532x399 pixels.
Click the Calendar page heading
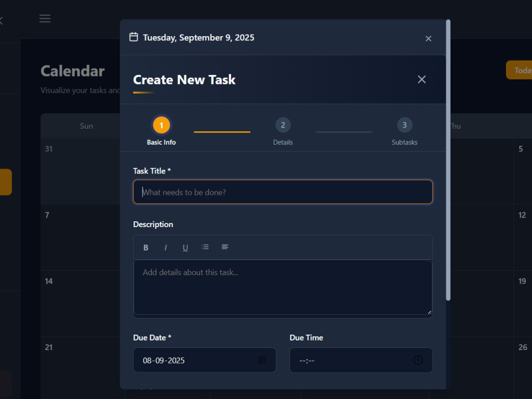click(x=72, y=71)
